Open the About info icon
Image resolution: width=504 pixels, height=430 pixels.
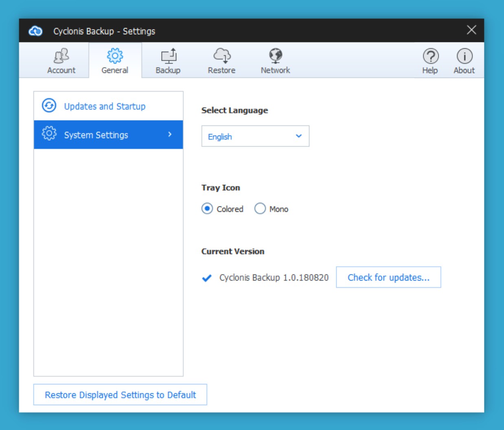pyautogui.click(x=464, y=56)
